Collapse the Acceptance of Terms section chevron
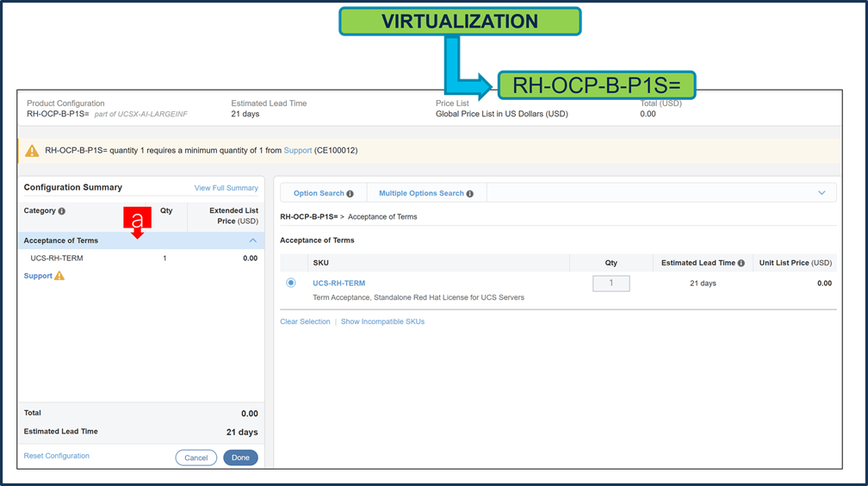Image resolution: width=868 pixels, height=486 pixels. (253, 240)
